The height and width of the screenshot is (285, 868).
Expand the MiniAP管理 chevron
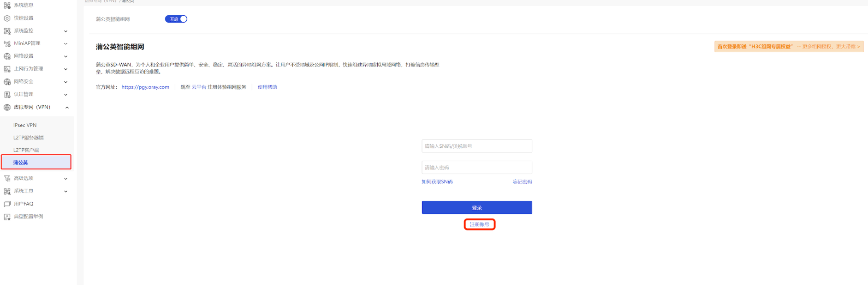pos(65,43)
